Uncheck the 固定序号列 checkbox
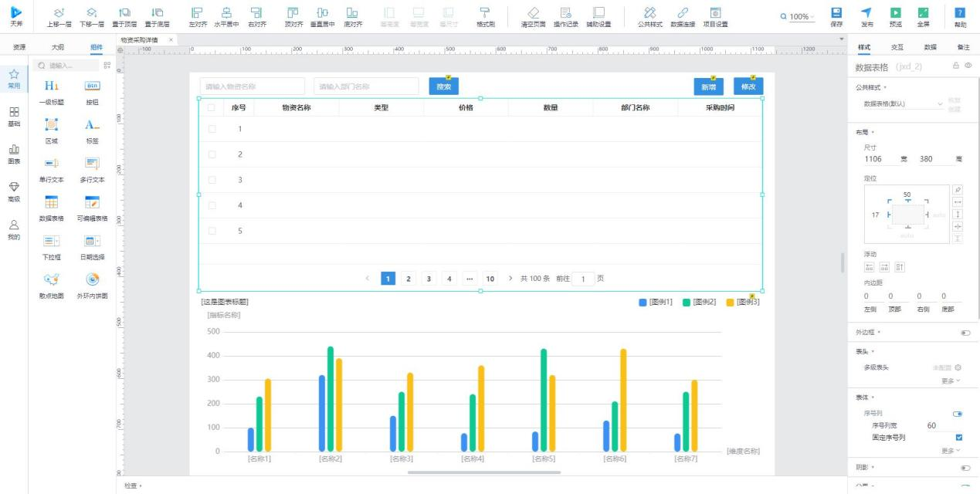Screen dimensions: 980x494 click(x=958, y=438)
